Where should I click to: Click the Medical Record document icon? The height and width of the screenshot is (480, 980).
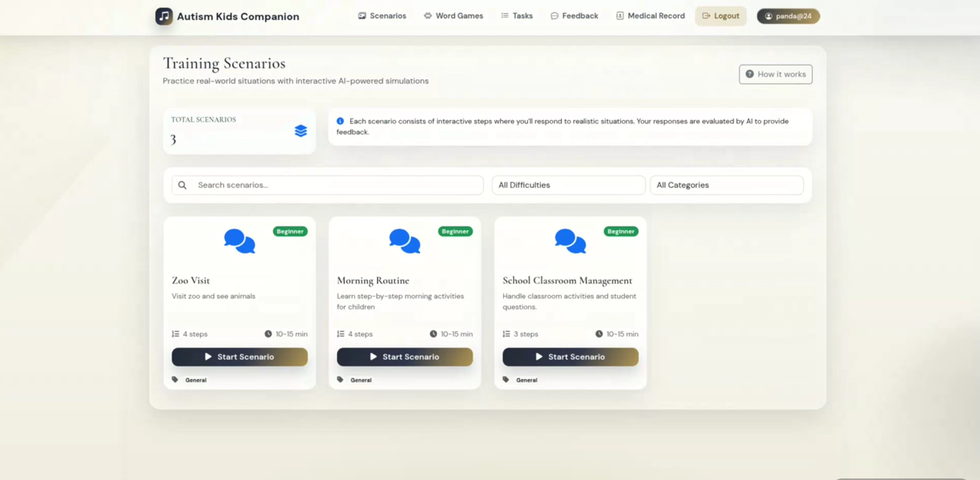(x=620, y=16)
